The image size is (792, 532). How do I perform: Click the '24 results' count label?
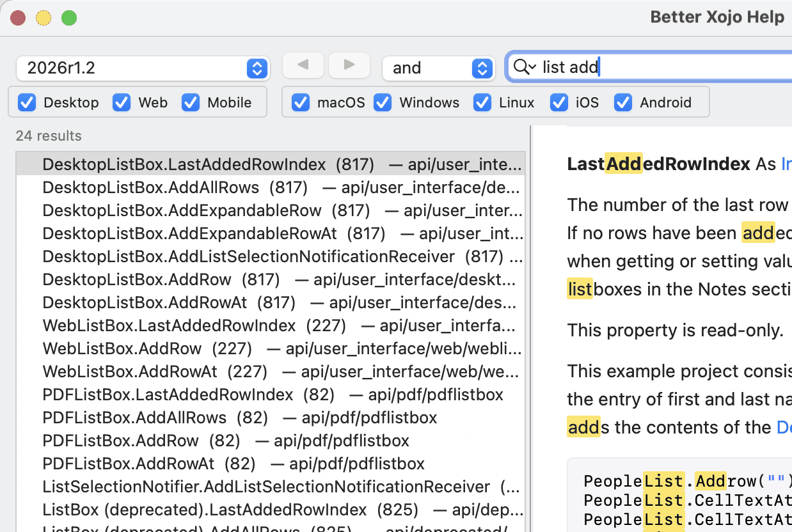49,136
